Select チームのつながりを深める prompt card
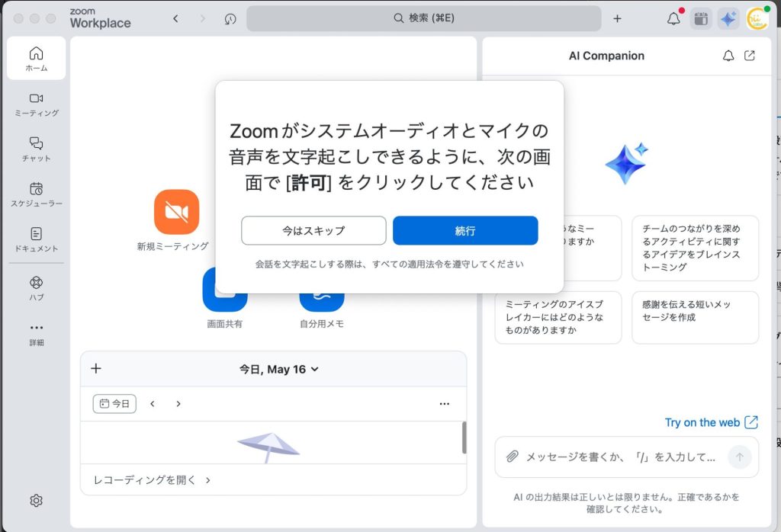The width and height of the screenshot is (781, 532). pyautogui.click(x=696, y=248)
